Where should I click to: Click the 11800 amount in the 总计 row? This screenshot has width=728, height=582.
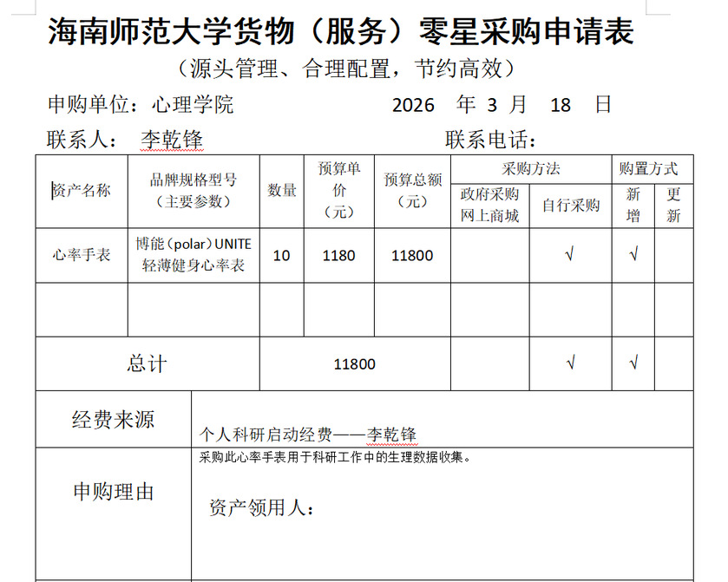(354, 363)
